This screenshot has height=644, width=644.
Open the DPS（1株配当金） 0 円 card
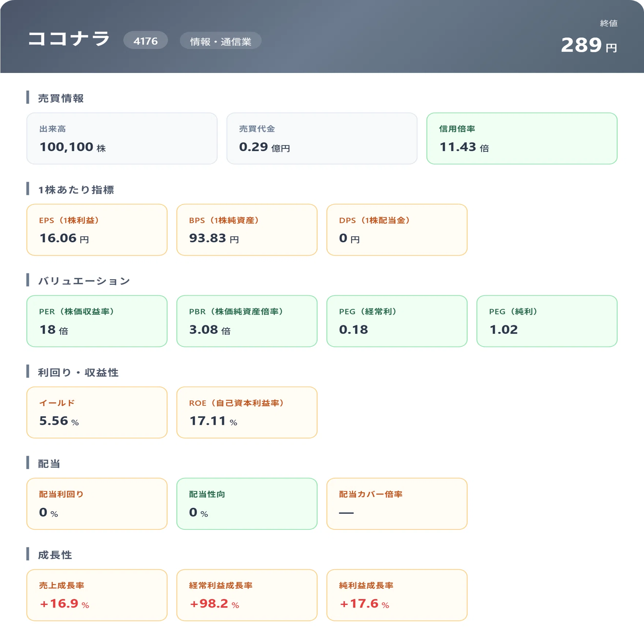click(397, 230)
